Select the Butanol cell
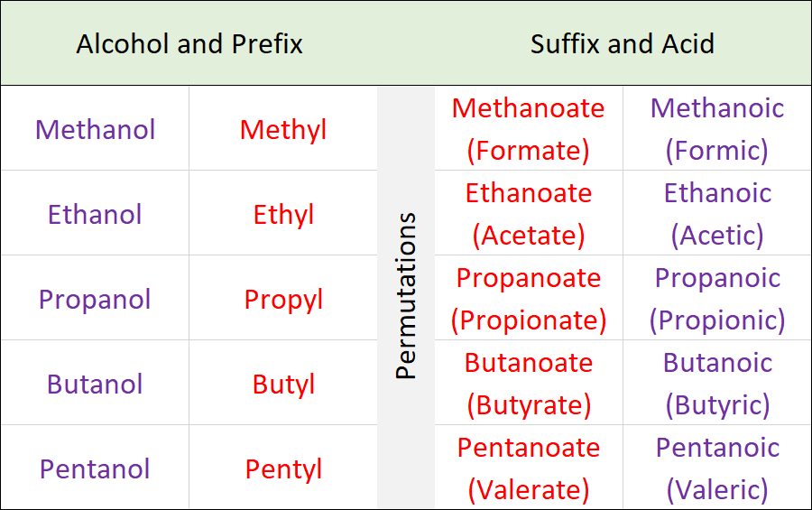Viewport: 812px width, 510px height. coord(95,383)
